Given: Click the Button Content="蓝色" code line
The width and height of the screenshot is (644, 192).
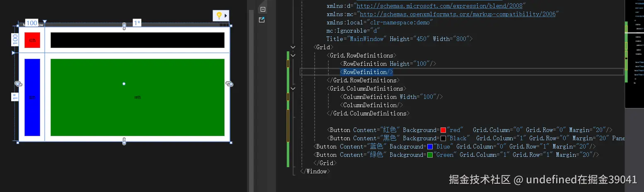Looking at the screenshot, I should coord(454,146).
